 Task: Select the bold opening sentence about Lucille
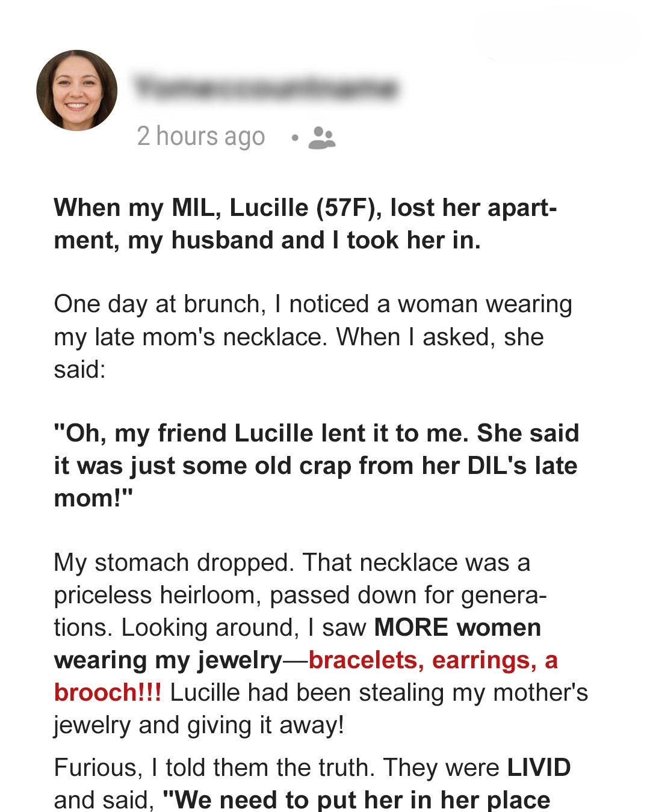(305, 224)
